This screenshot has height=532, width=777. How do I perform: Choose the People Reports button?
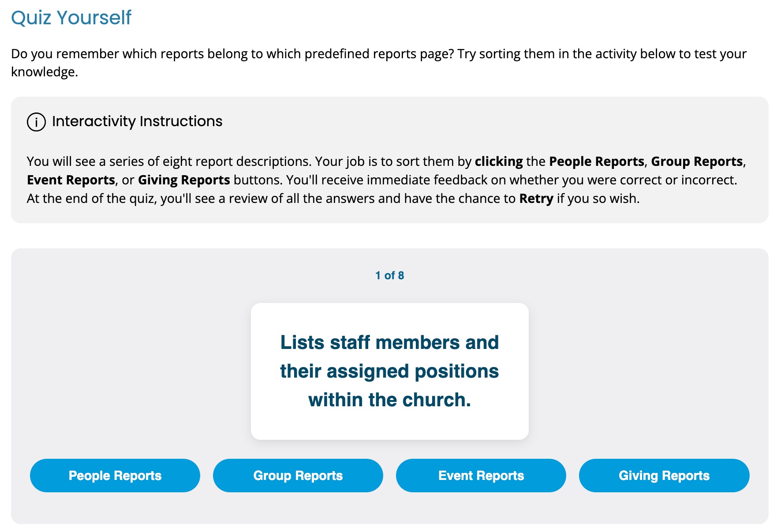115,476
